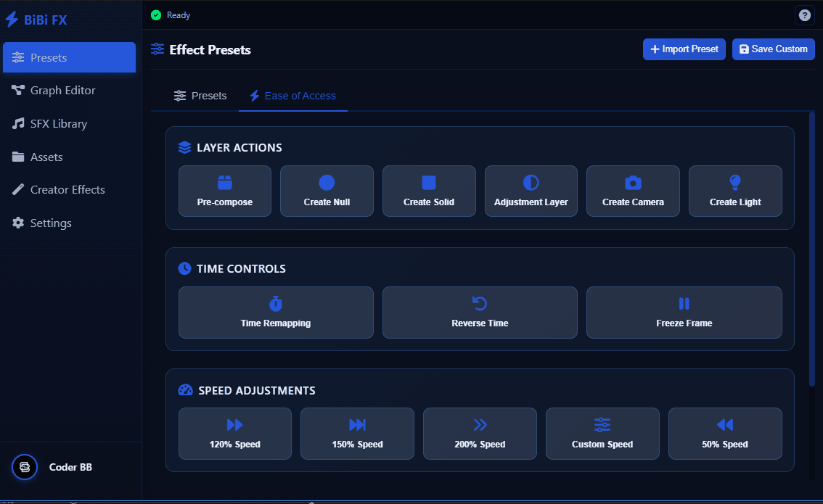Open Custom Speed adjustment
The image size is (823, 504).
pyautogui.click(x=602, y=434)
